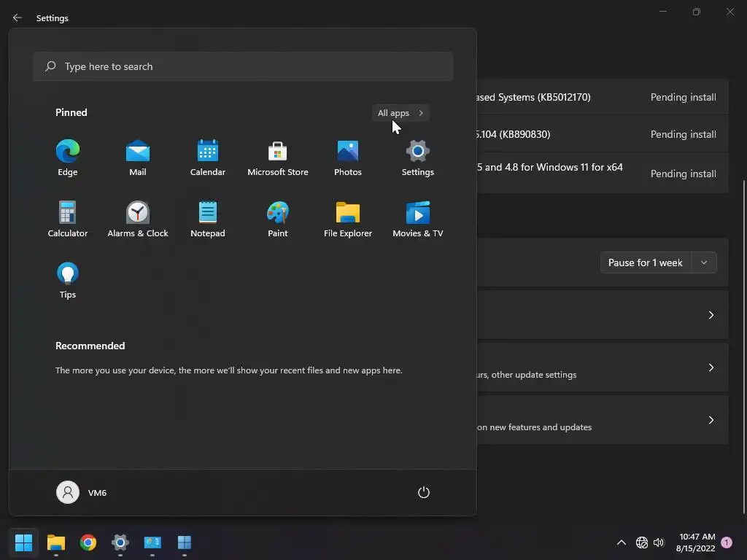This screenshot has width=747, height=560.
Task: Open File Explorer from pinned apps
Action: 348,219
